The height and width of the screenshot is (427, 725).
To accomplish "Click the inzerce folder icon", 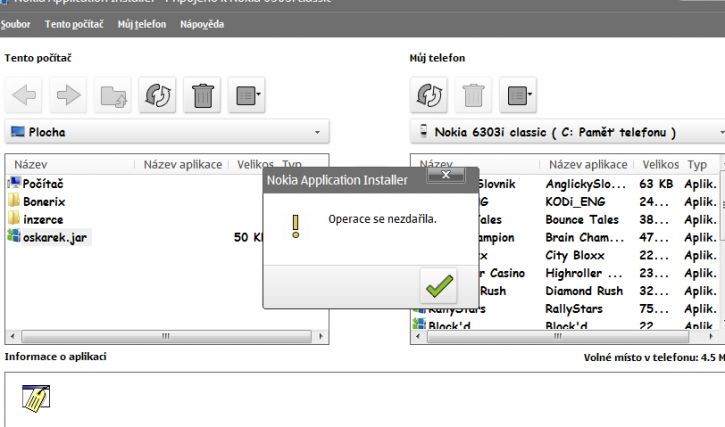I will [14, 218].
